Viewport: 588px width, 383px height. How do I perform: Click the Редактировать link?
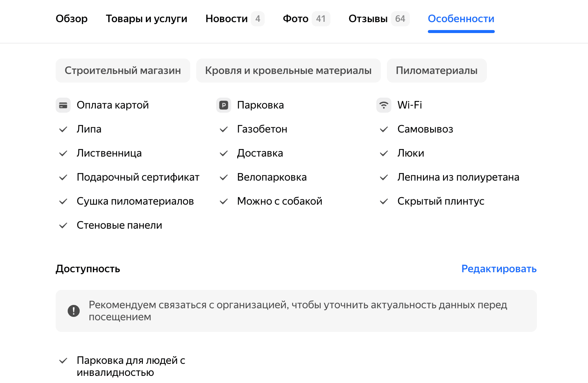point(499,269)
